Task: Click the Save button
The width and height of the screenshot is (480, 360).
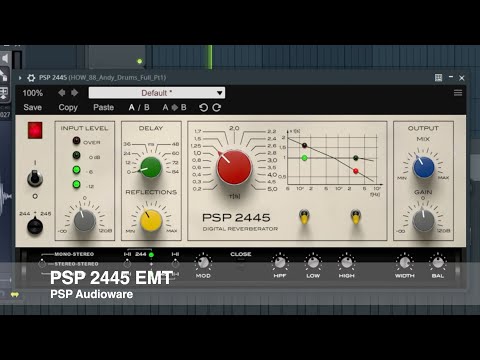Action: pyautogui.click(x=32, y=107)
